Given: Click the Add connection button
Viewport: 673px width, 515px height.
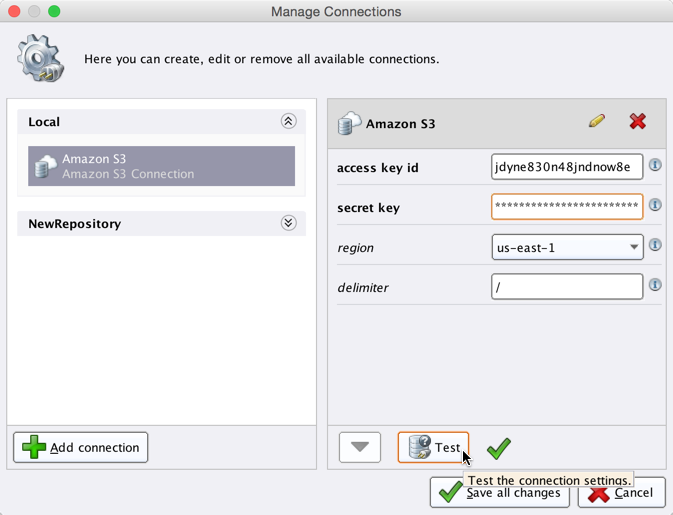Looking at the screenshot, I should (x=81, y=447).
